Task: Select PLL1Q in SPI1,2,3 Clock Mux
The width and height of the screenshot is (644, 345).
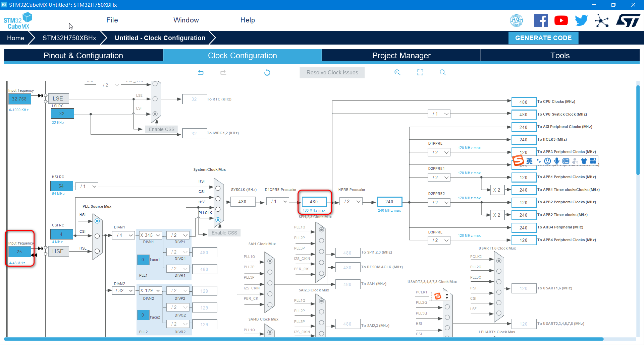Action: coord(322,230)
